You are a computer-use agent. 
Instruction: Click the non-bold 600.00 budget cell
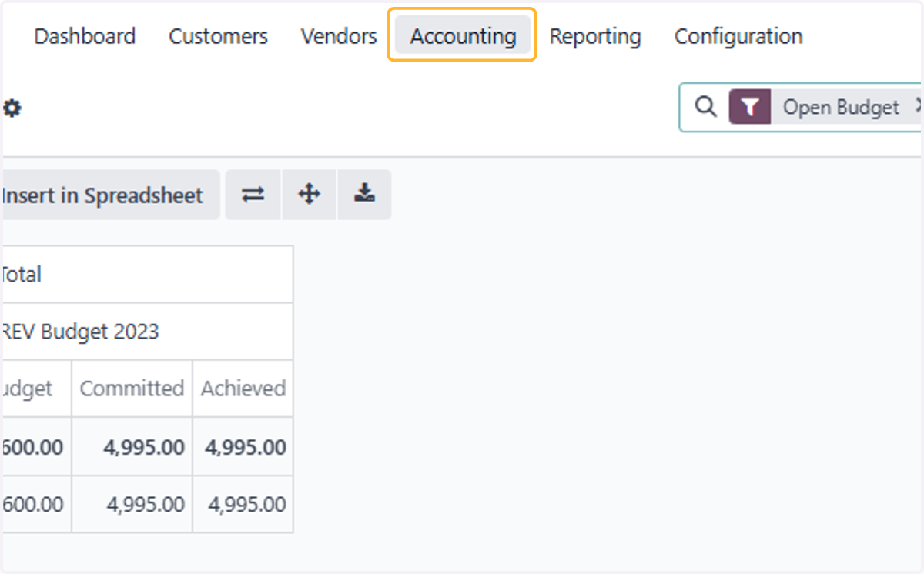pyautogui.click(x=36, y=504)
